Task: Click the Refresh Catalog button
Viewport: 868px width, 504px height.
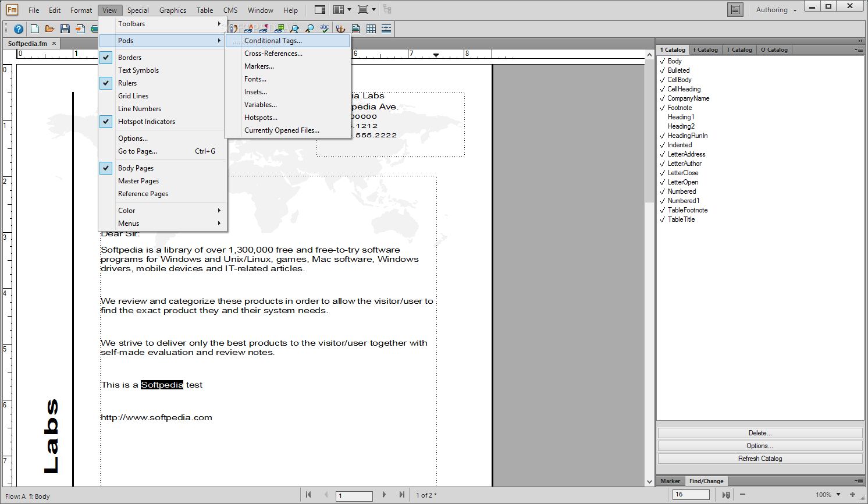Action: 760,459
